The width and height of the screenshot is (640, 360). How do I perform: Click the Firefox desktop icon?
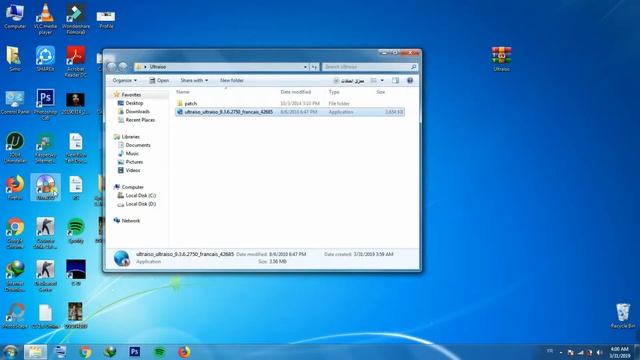[15, 188]
